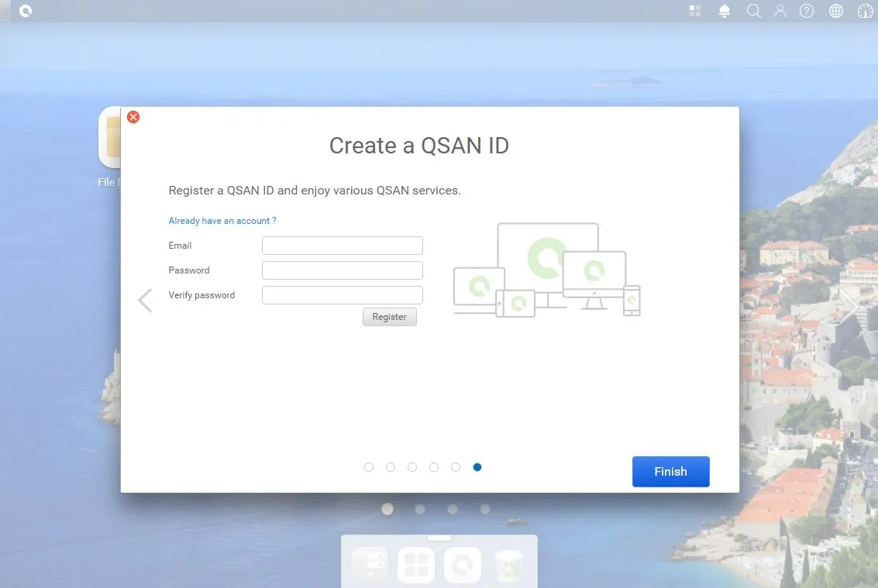Click the 'Register a QSAN ID' description text
The width and height of the screenshot is (878, 588).
315,191
